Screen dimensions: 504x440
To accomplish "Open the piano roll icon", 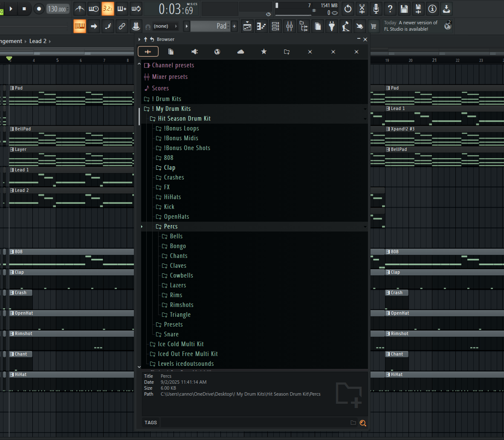I will pyautogui.click(x=261, y=26).
